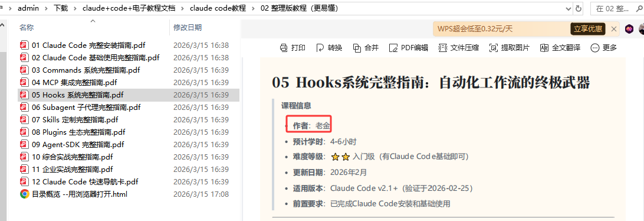Expand the address bar history dropdown arrow
The image size is (644, 221).
coord(569,8)
